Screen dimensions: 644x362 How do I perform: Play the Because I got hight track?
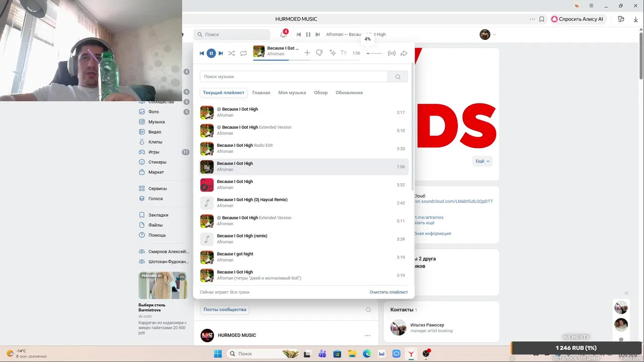304,257
